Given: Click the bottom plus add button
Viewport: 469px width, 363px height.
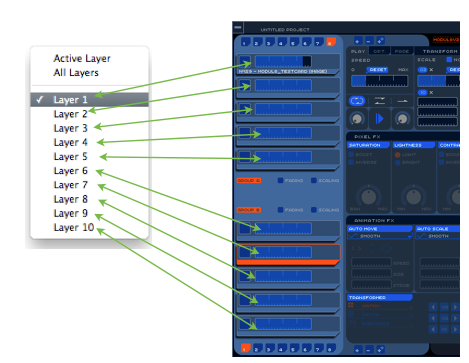Looking at the screenshot, I should (x=357, y=349).
